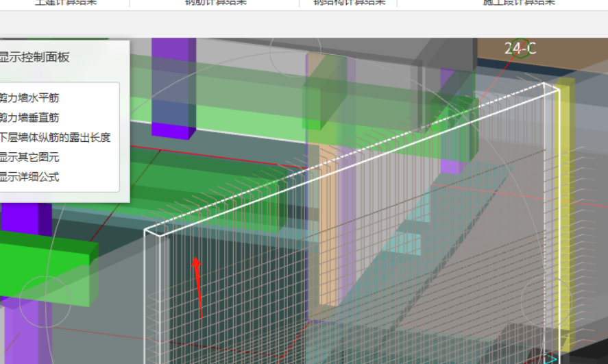
Task: Toggle the 显示详细公式 option
Action: pos(29,177)
